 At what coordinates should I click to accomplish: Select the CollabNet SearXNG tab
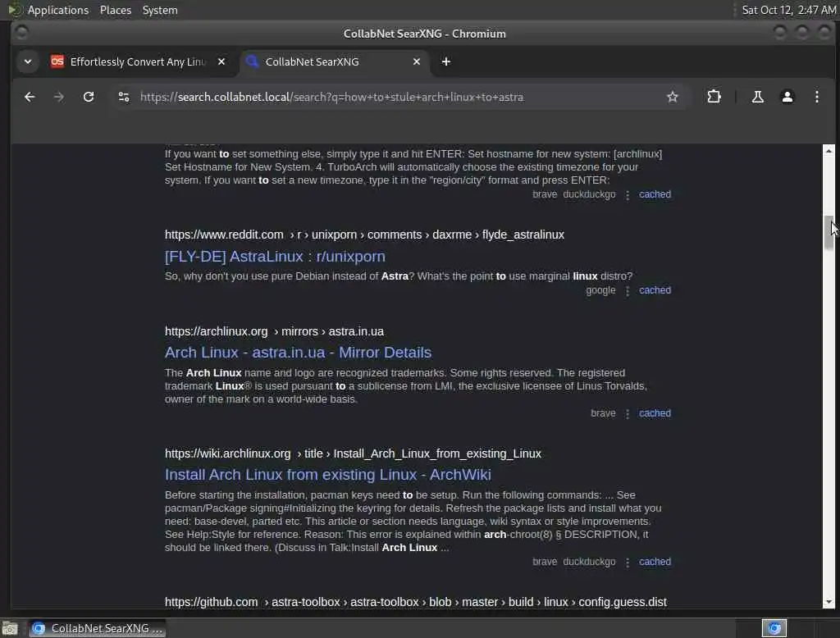tap(335, 62)
